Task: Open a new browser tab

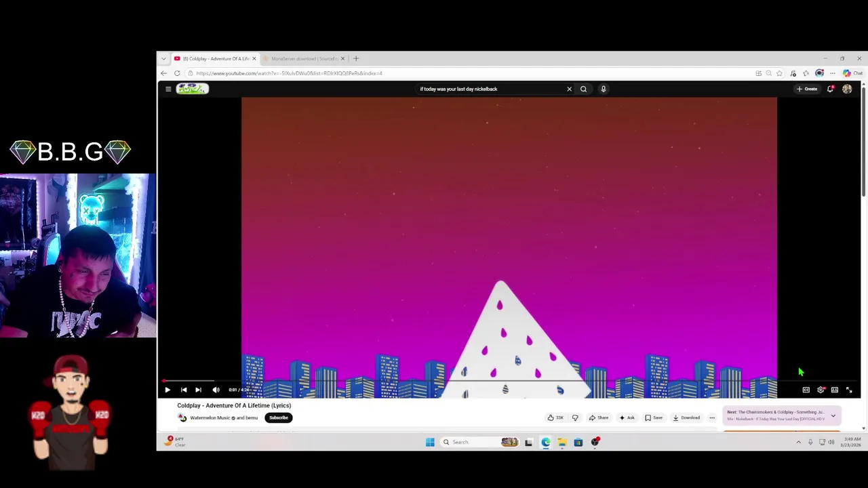Action: click(356, 58)
